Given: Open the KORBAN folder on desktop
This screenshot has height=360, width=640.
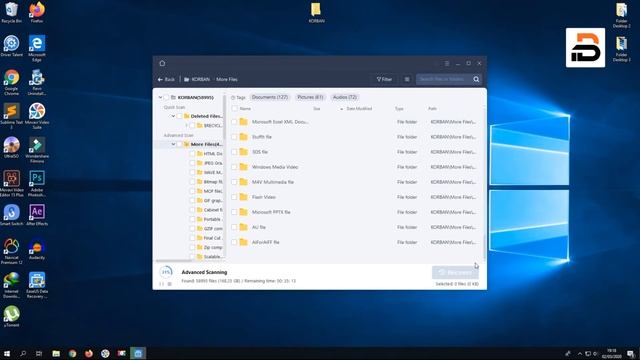Looking at the screenshot, I should pos(316,12).
